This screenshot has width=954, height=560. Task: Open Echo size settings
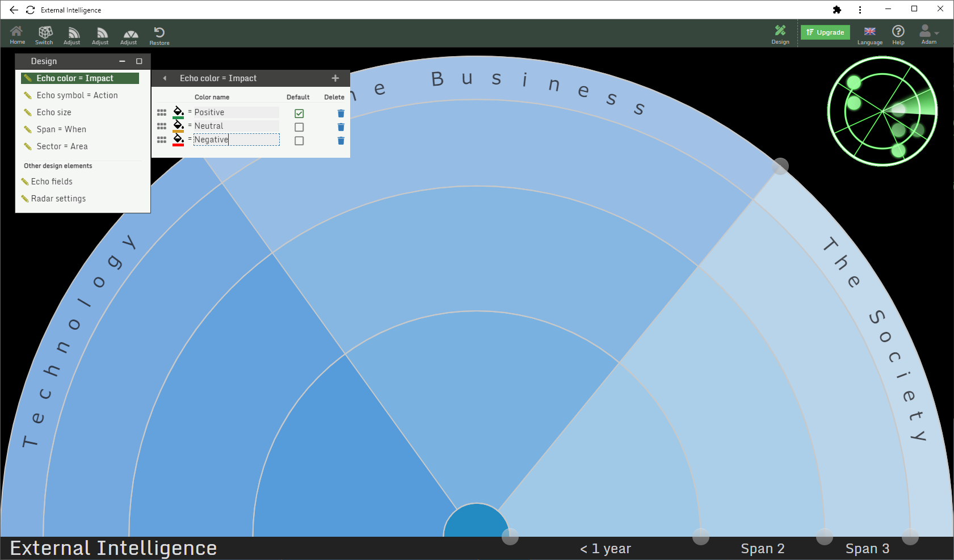54,112
